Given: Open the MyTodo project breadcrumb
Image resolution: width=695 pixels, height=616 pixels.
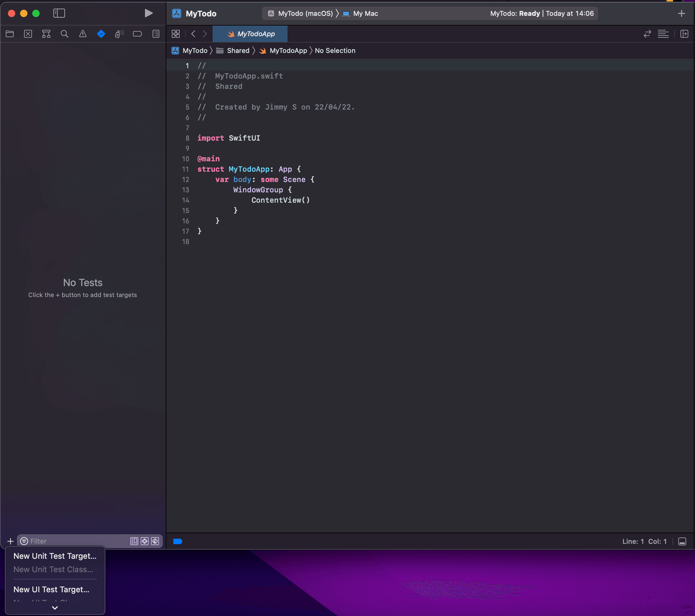Looking at the screenshot, I should coord(190,51).
